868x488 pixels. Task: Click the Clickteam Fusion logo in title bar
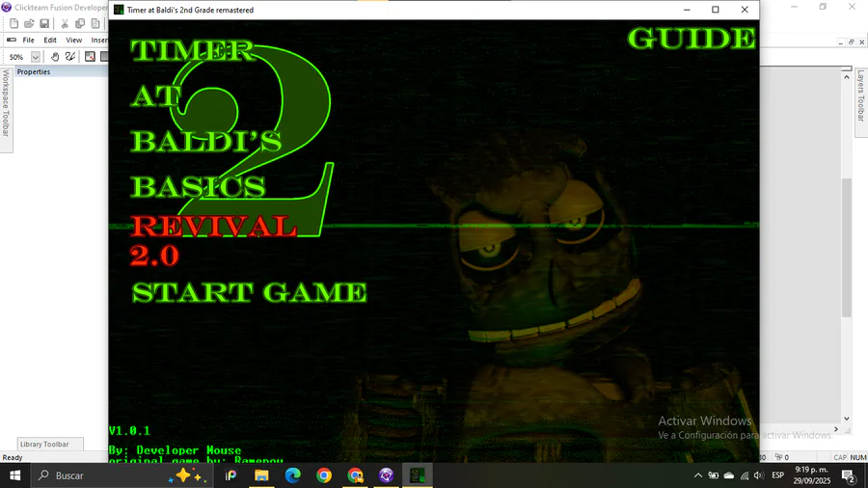[7, 7]
